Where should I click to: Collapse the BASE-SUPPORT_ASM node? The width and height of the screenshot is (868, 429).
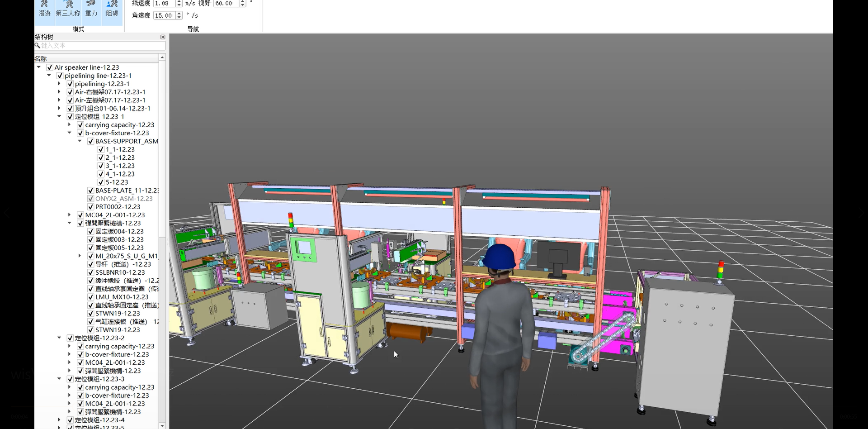tap(80, 141)
